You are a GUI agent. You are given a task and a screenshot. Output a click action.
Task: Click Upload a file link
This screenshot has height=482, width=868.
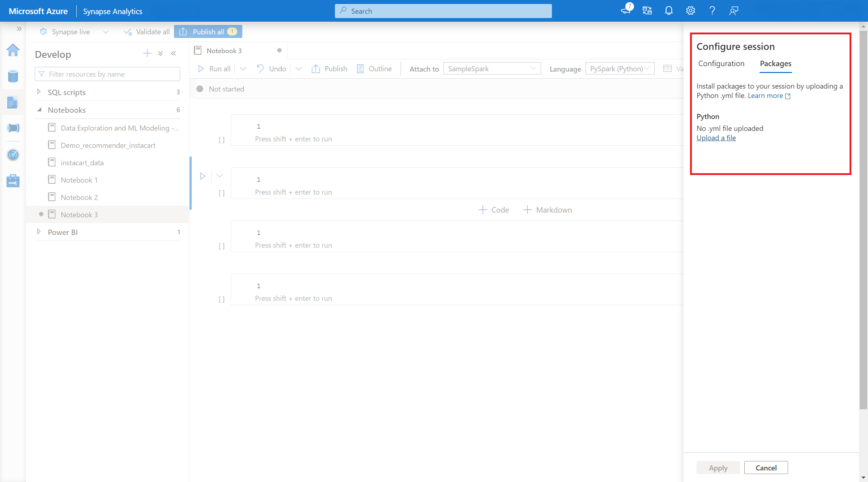[x=716, y=138]
